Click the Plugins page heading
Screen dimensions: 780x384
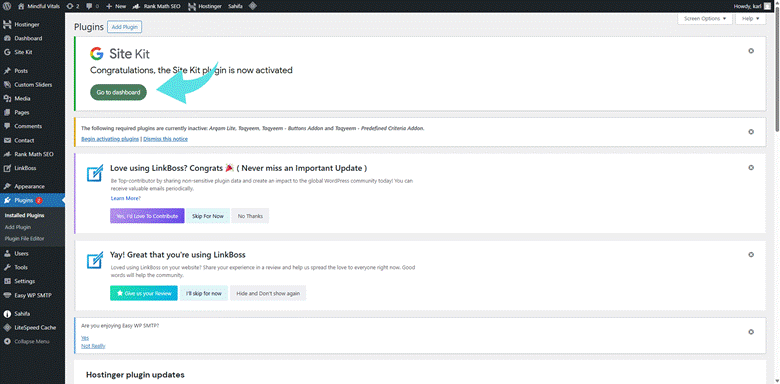89,27
